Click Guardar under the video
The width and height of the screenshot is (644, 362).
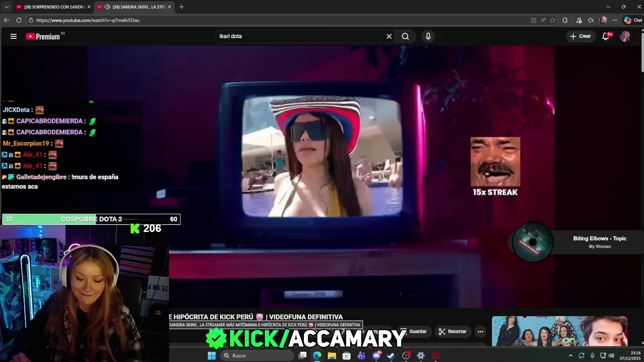coord(414,331)
